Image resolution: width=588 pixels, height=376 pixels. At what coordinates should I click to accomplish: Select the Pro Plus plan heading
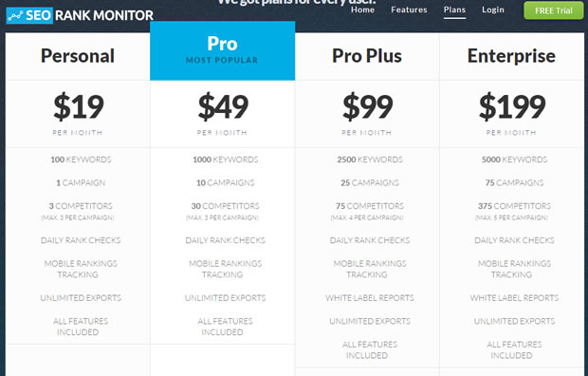click(x=367, y=56)
